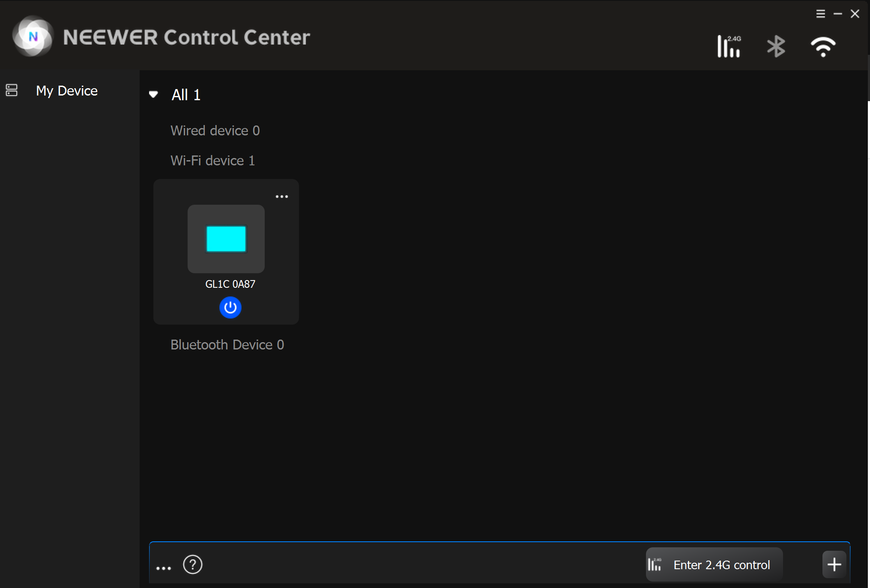Screen dimensions: 870x588
Task: Open the 2.4G signal connection icon
Action: point(729,46)
